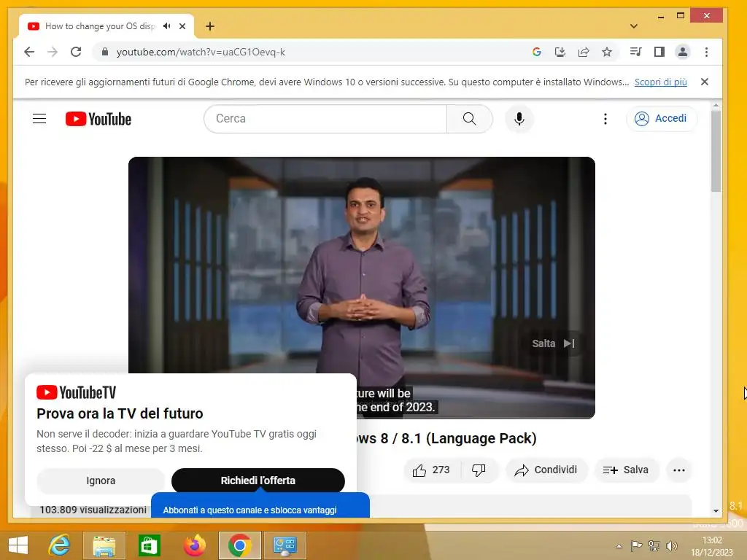Click '103.809 visualizzazioni' text

point(93,510)
